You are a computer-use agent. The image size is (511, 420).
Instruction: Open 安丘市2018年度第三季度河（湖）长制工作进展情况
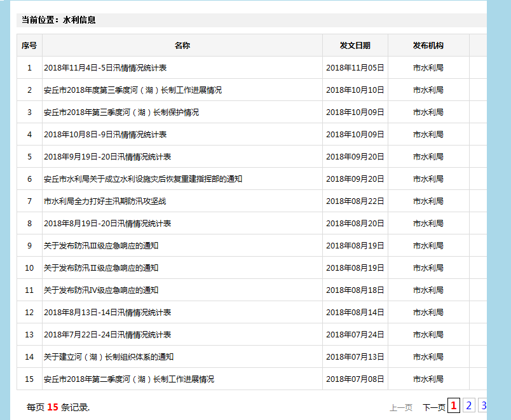coord(133,90)
